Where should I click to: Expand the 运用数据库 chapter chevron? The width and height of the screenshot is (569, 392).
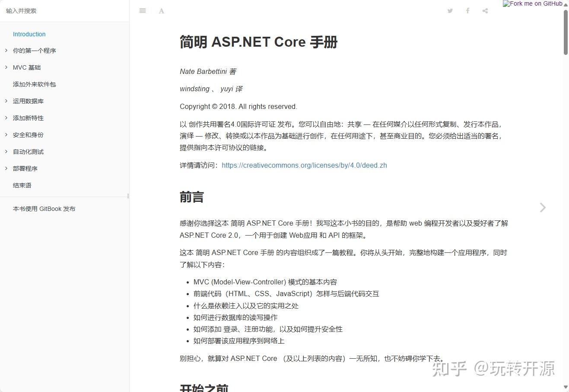point(6,101)
